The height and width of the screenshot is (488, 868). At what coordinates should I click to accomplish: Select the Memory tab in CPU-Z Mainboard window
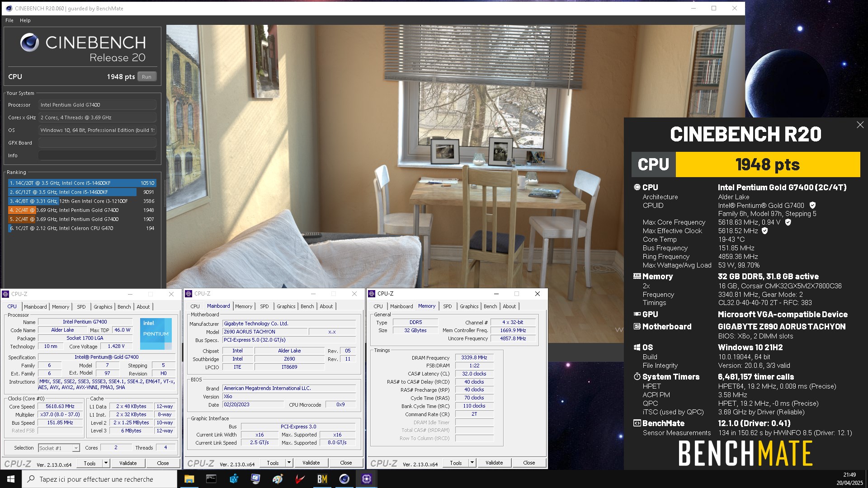point(244,306)
